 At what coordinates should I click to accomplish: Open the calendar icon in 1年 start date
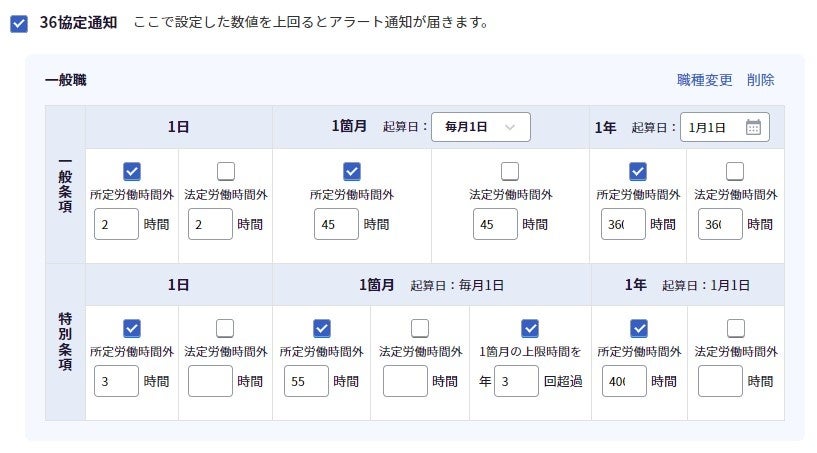753,127
